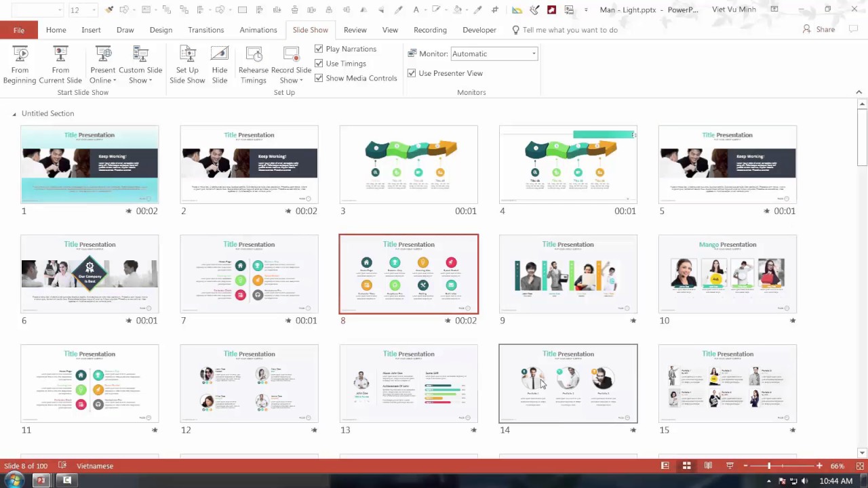Click Tell me what you want to do

pos(570,30)
